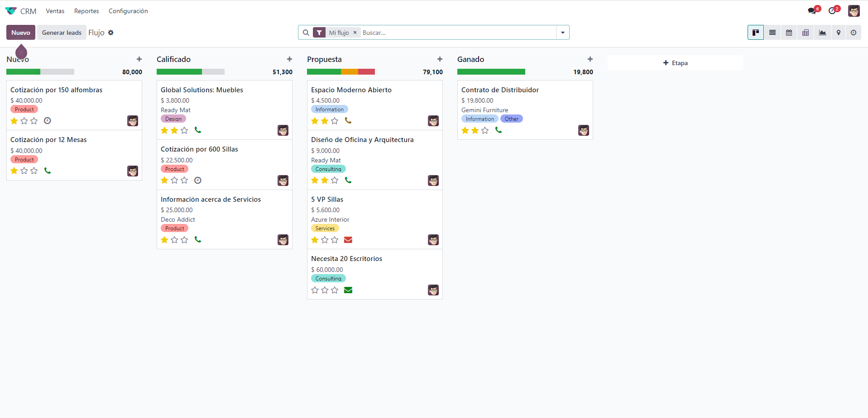Click the red email icon on 5 VP Sillas
The height and width of the screenshot is (418, 868).
tap(348, 240)
